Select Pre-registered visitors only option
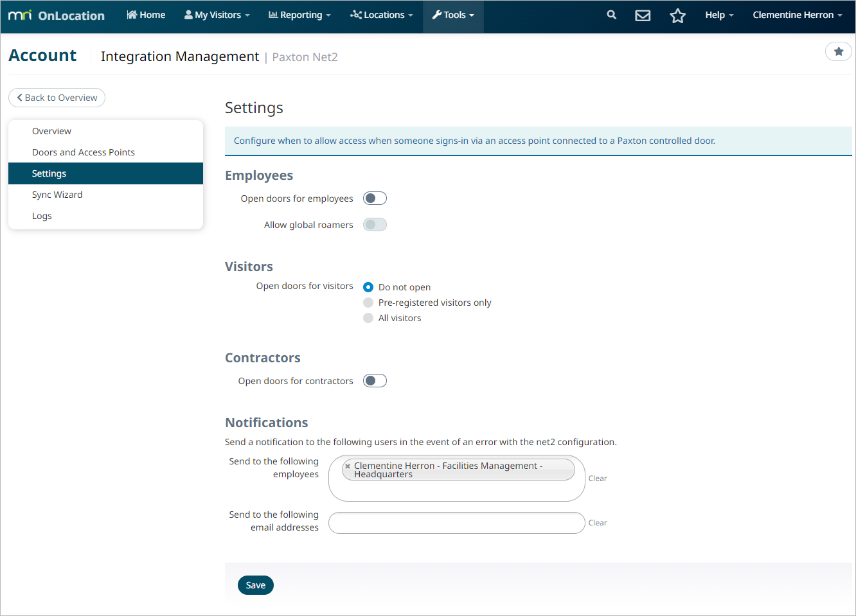 pos(368,303)
